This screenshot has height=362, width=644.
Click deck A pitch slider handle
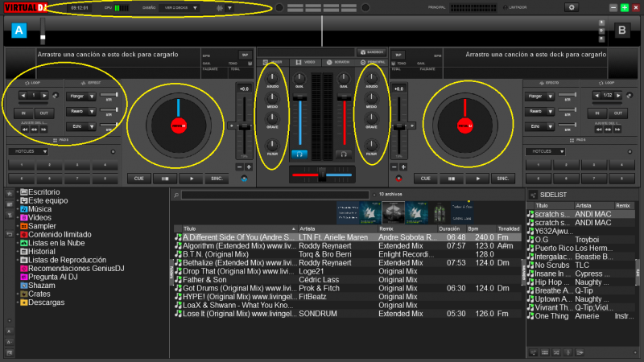click(244, 127)
